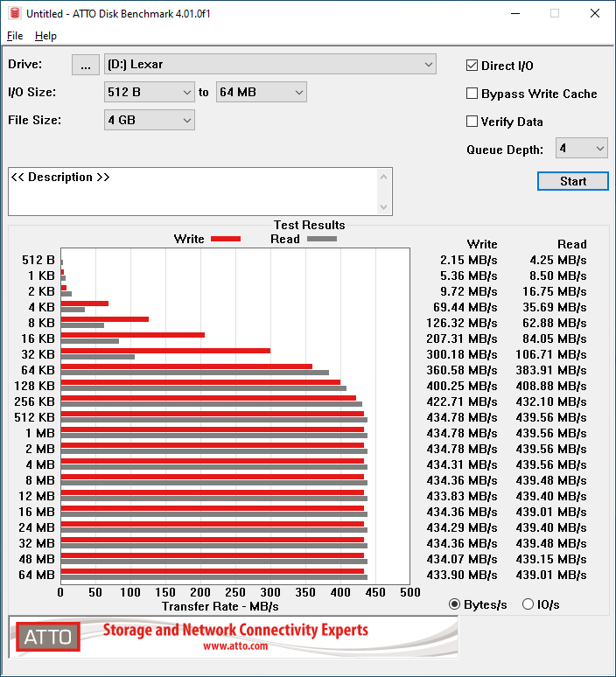The image size is (616, 677).
Task: Click the 12 MB row label
Action: click(x=37, y=496)
